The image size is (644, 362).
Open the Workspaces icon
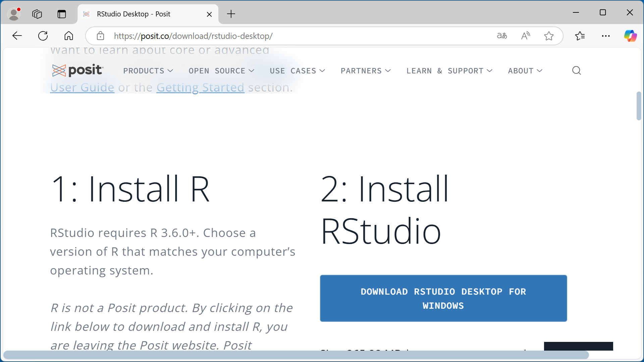point(37,14)
